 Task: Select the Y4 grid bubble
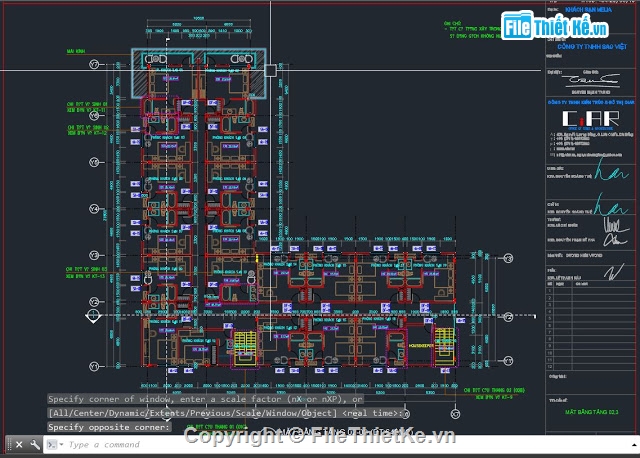[94, 209]
